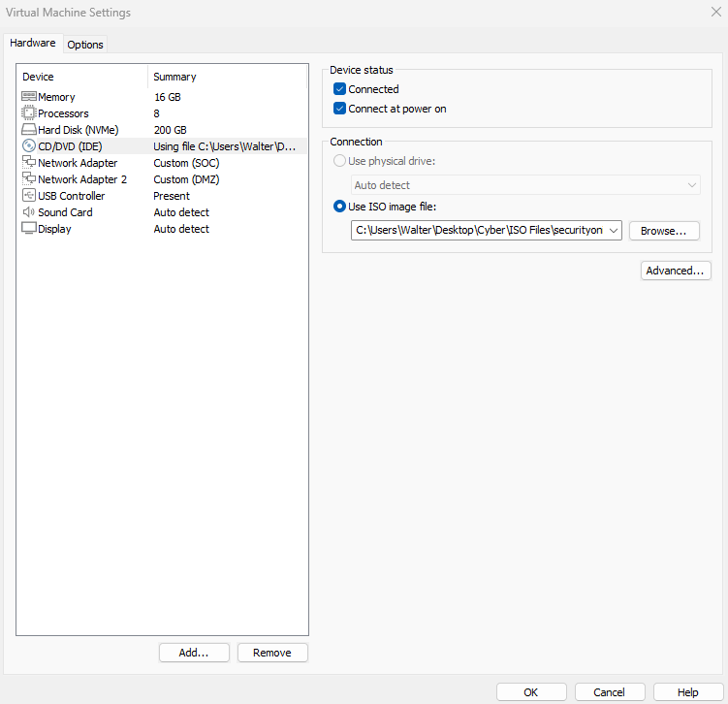This screenshot has height=704, width=728.
Task: Open the Advanced... settings button
Action: click(x=676, y=271)
